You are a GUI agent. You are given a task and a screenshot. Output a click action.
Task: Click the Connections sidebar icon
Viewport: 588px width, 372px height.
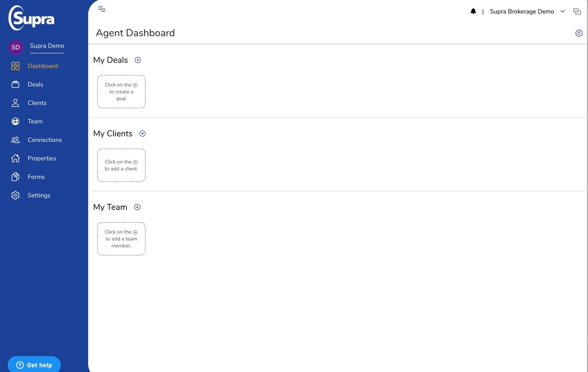[x=15, y=140]
